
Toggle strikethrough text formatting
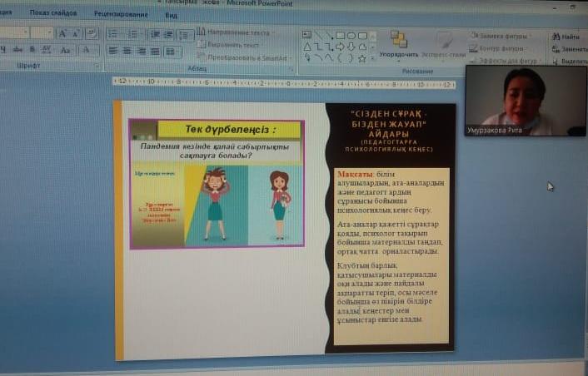17,49
